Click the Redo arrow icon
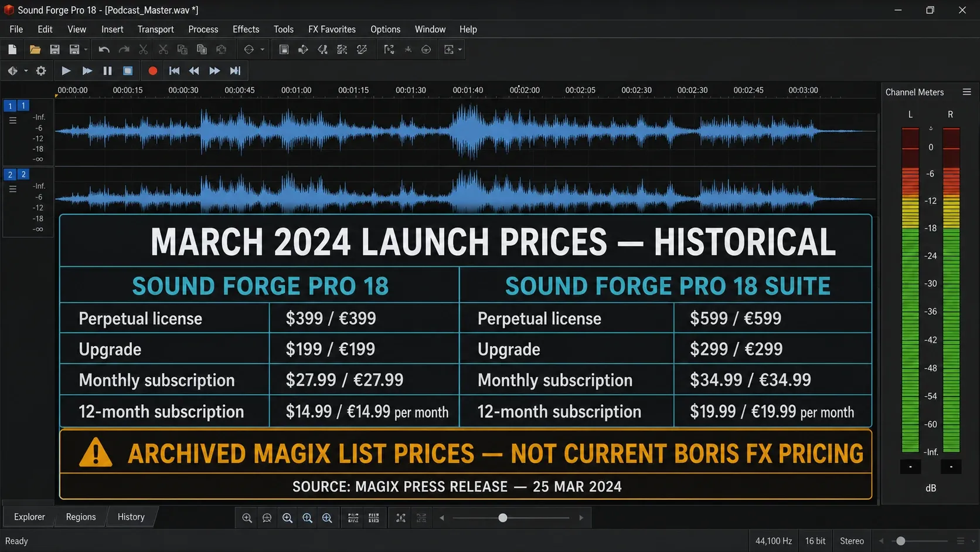 [x=124, y=50]
